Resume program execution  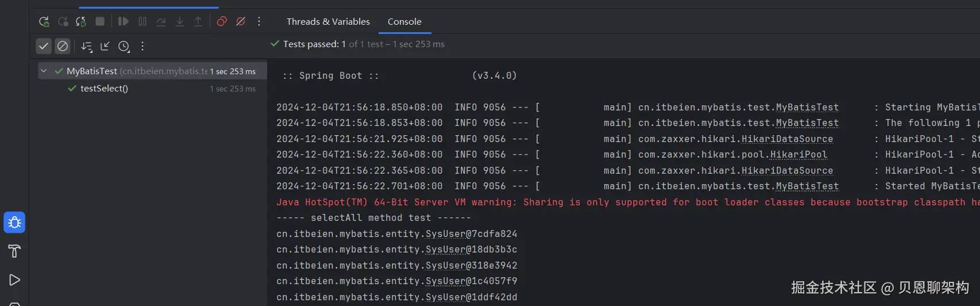(123, 21)
